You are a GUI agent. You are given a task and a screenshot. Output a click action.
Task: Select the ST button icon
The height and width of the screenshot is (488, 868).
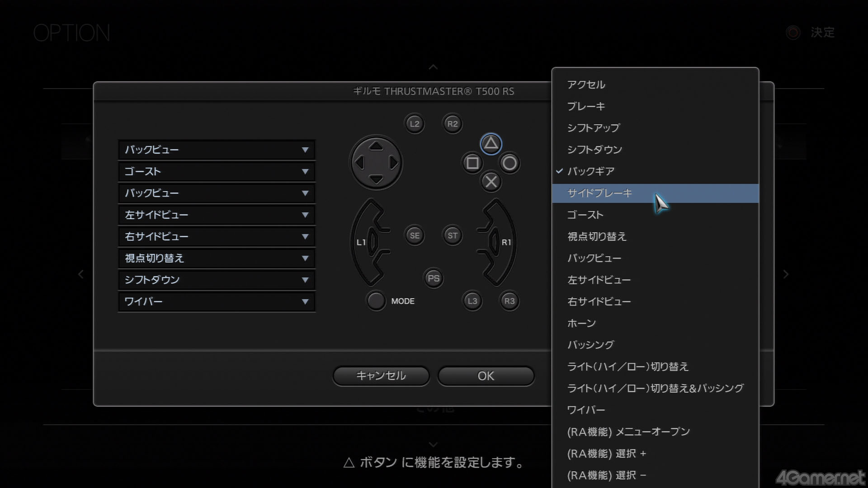click(x=453, y=235)
